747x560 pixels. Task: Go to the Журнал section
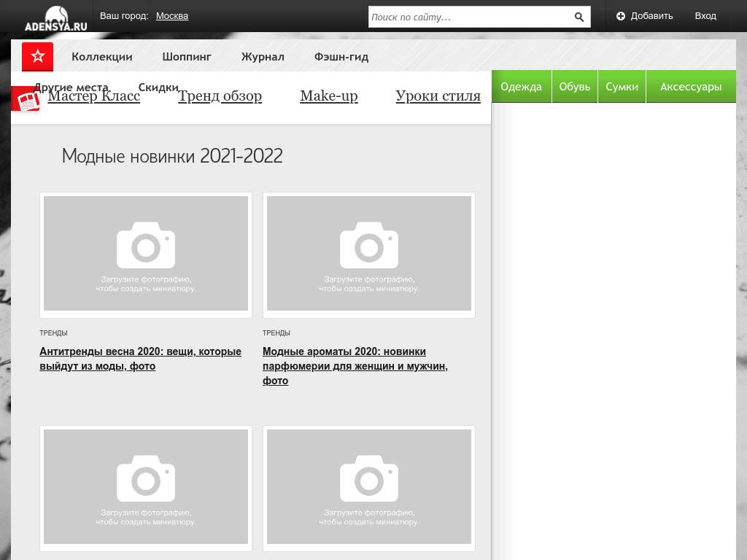tap(263, 57)
